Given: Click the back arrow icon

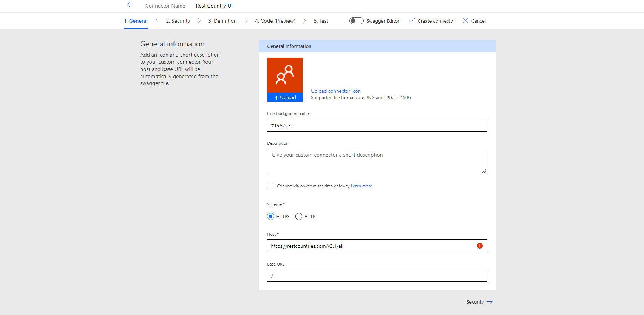Looking at the screenshot, I should tap(130, 5).
